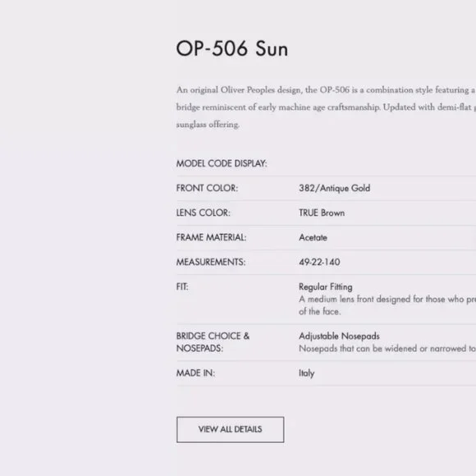Select the OP-506 Sun product title
Viewport: 476px width, 476px height.
232,48
